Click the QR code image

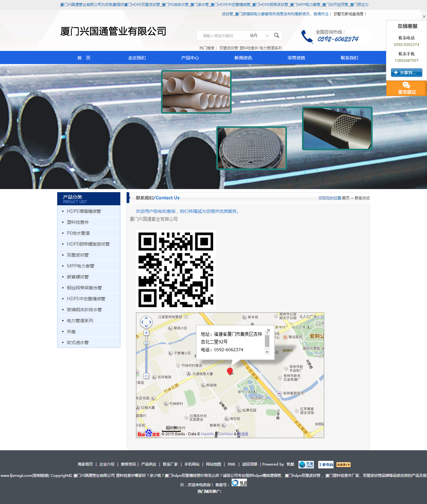pyautogui.click(x=176, y=270)
